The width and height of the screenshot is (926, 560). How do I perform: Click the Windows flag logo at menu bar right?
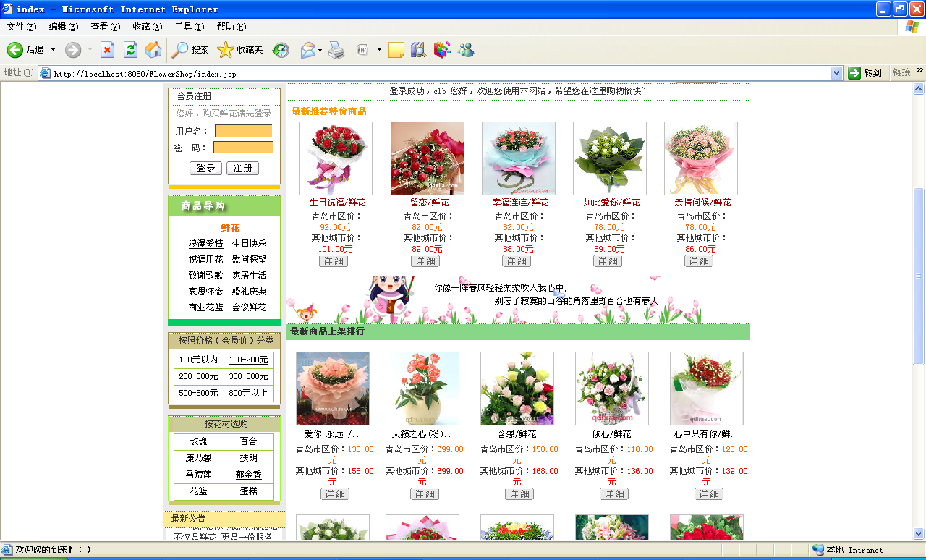(x=912, y=27)
